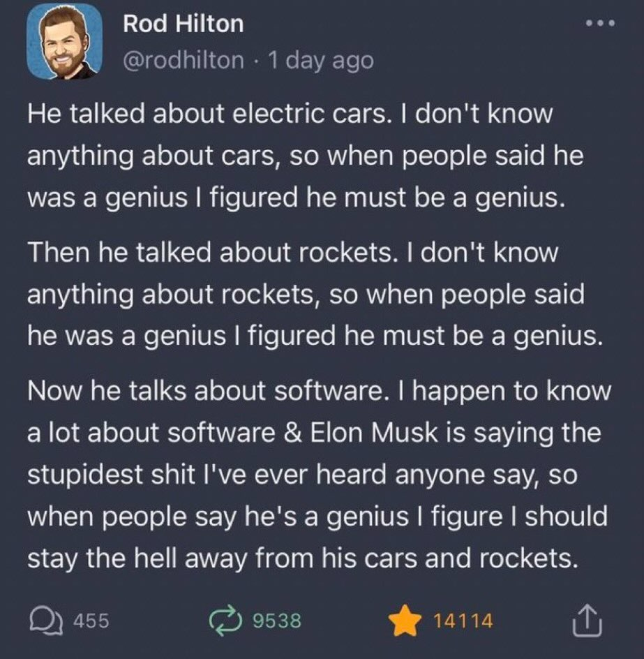The height and width of the screenshot is (659, 644).
Task: Open the three-dot more options menu
Action: point(599,23)
